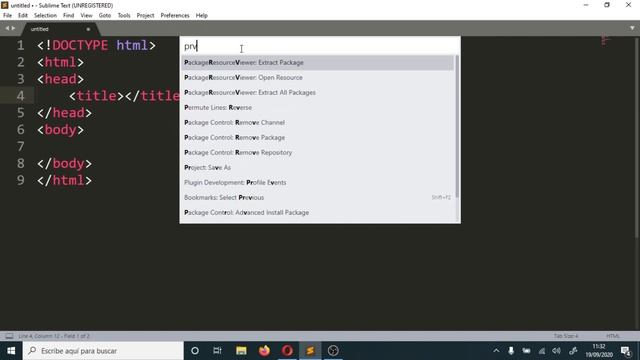Choose Plugin Development: Profile Events
This screenshot has width=640, height=360.
click(318, 182)
